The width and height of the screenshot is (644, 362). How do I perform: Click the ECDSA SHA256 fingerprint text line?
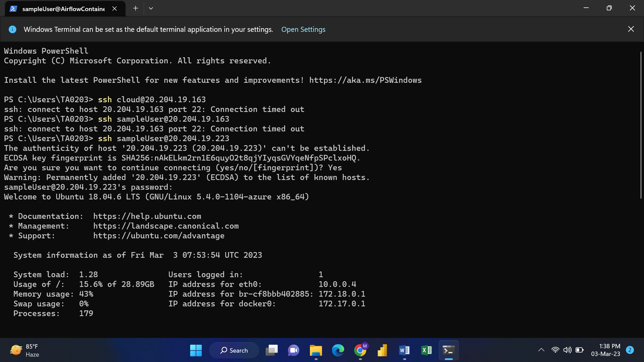[182, 158]
